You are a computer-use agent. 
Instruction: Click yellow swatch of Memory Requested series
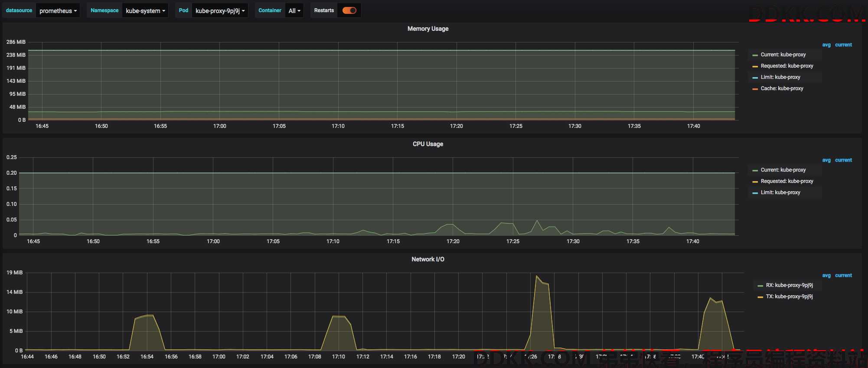click(x=755, y=66)
